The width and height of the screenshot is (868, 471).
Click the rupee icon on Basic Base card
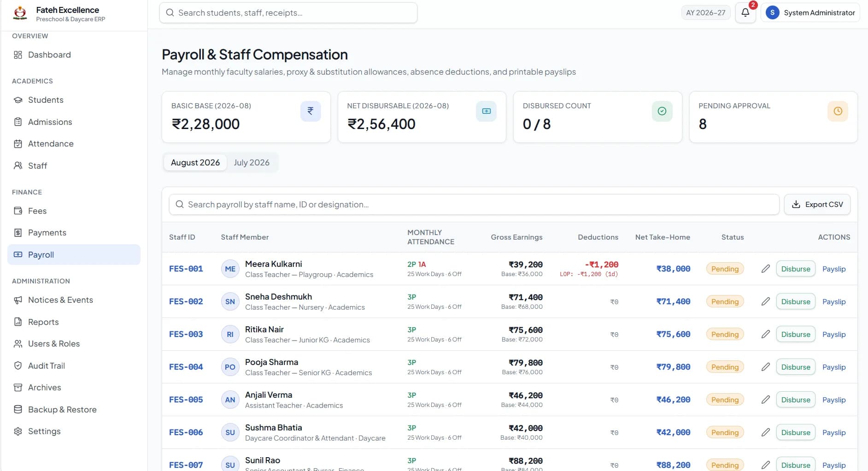click(311, 111)
